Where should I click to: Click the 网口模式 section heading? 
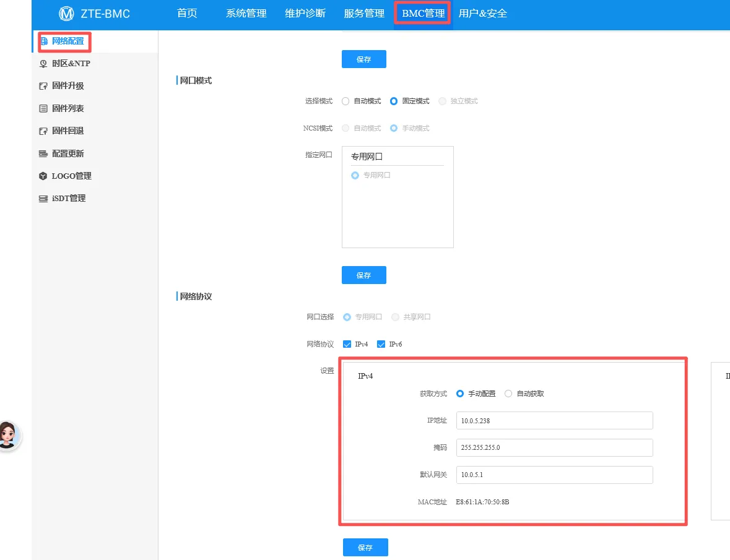click(x=196, y=81)
